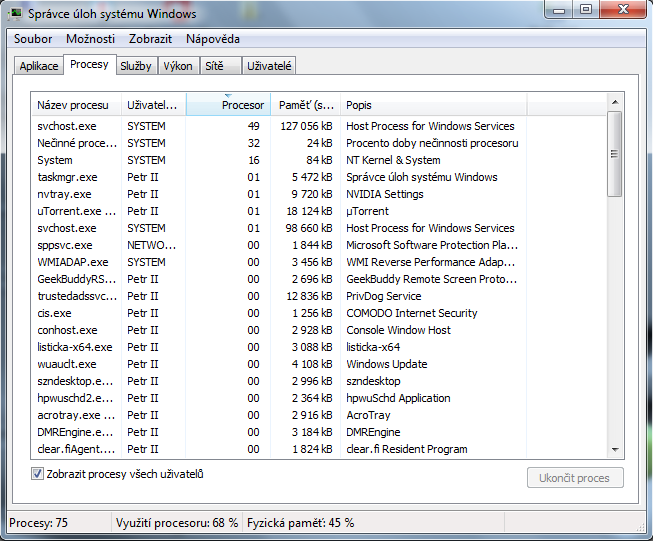Toggle 'Zobrazit procesy všech uživatelů' checkbox
This screenshot has height=543, width=653.
point(38,473)
